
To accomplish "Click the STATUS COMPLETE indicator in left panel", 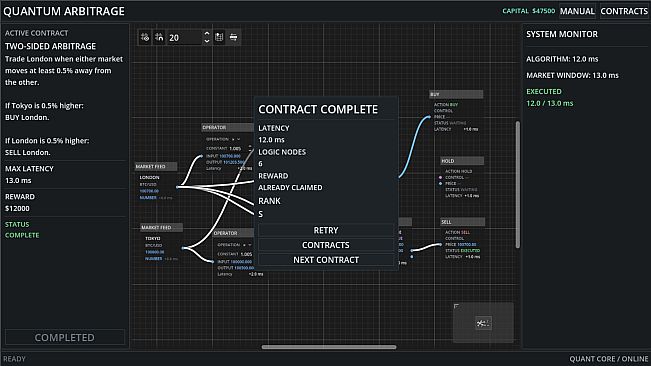I will pyautogui.click(x=22, y=229).
